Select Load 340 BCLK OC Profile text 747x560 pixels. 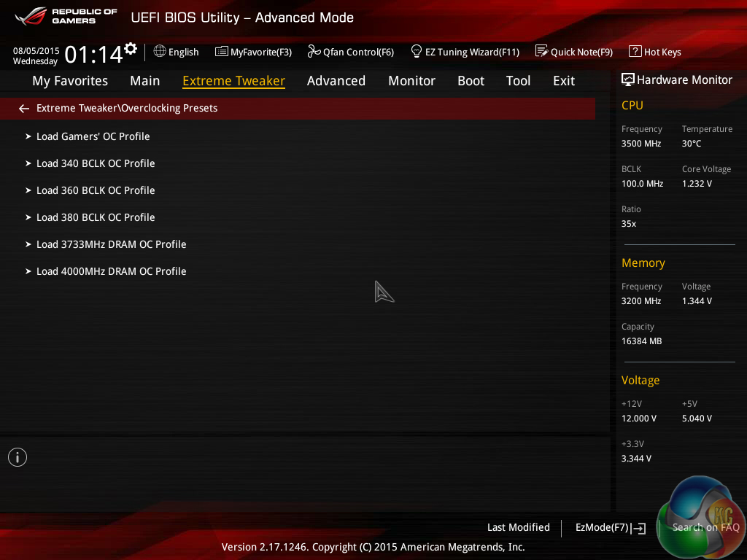[96, 163]
